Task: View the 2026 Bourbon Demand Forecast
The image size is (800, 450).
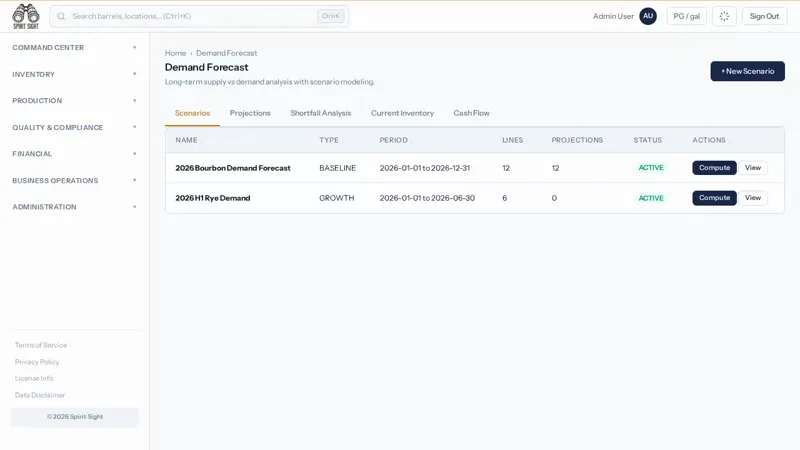Action: point(753,167)
